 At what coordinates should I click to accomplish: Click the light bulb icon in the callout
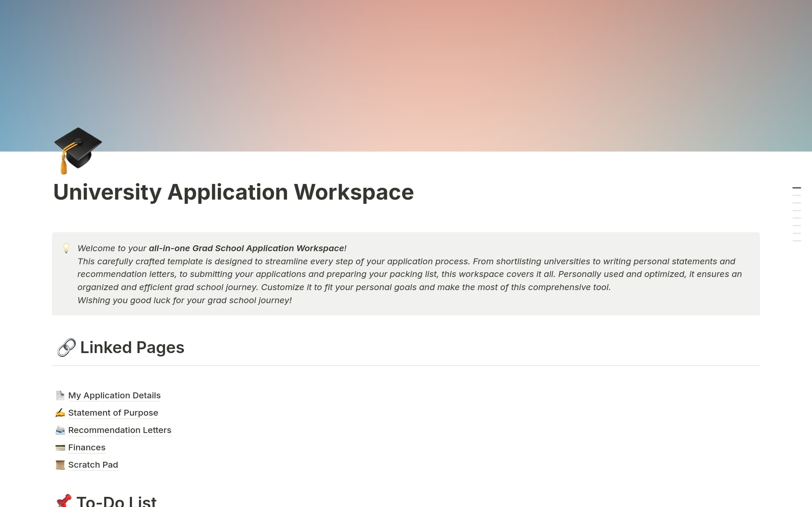pos(66,249)
